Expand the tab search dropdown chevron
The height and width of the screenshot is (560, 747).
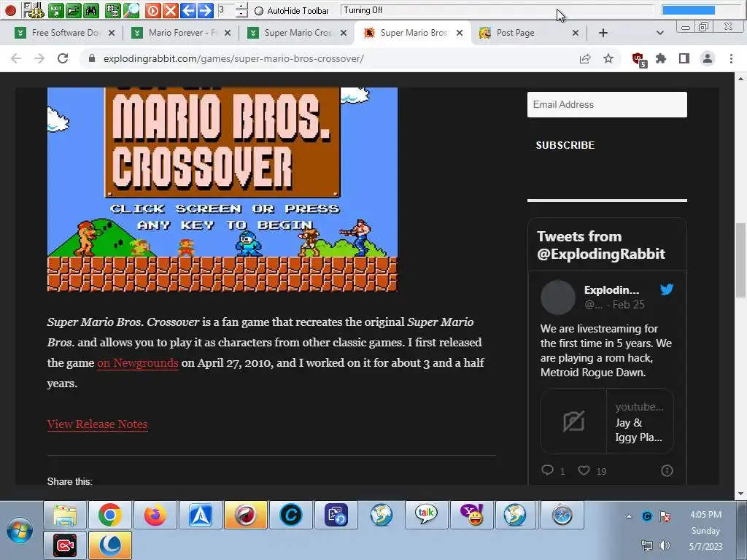659,33
